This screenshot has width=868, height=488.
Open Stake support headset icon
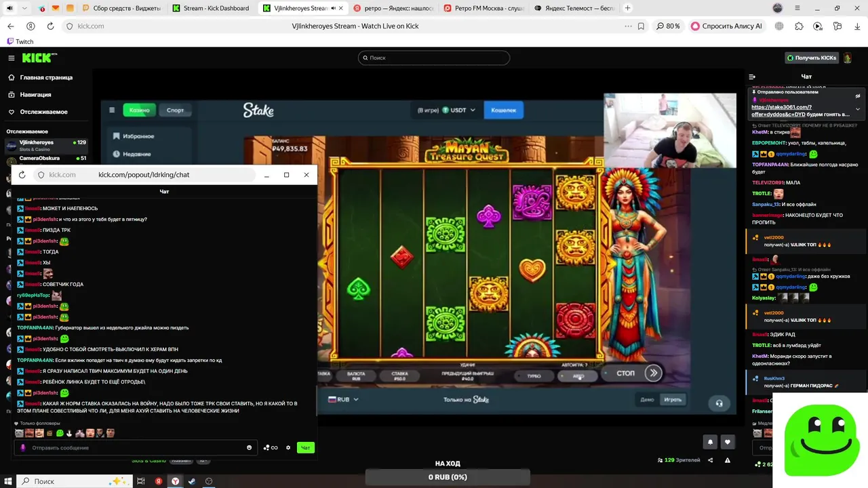pyautogui.click(x=719, y=403)
